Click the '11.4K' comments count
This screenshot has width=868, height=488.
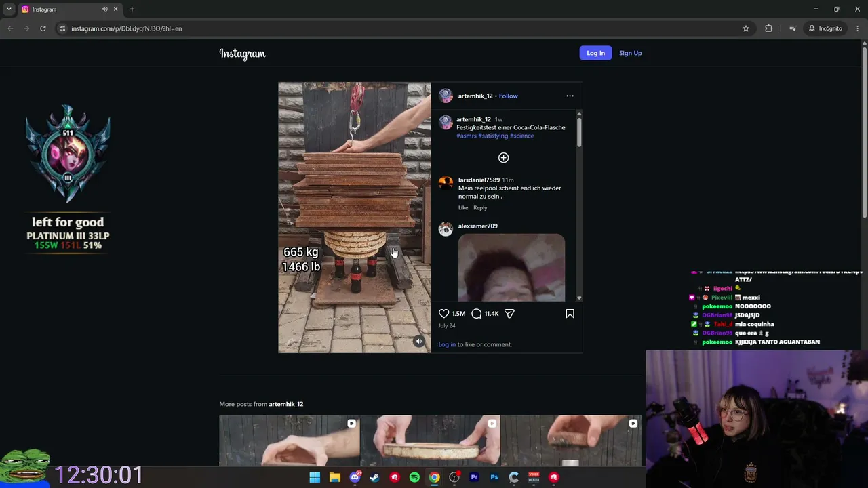coord(492,314)
